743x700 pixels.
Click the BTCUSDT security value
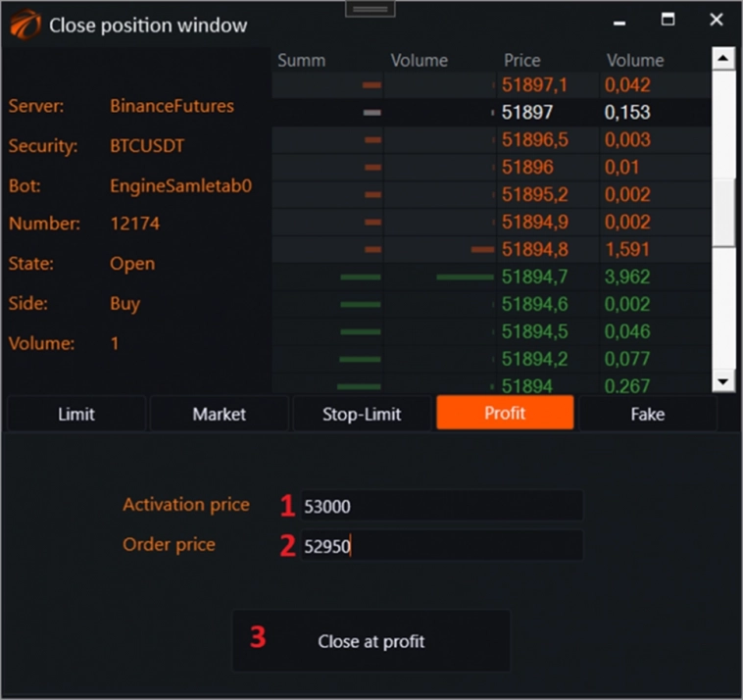tap(147, 145)
